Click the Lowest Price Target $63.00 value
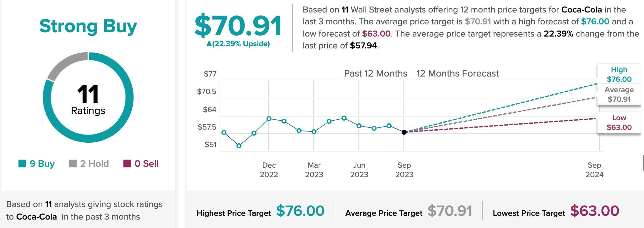644x228 pixels. coord(595,211)
